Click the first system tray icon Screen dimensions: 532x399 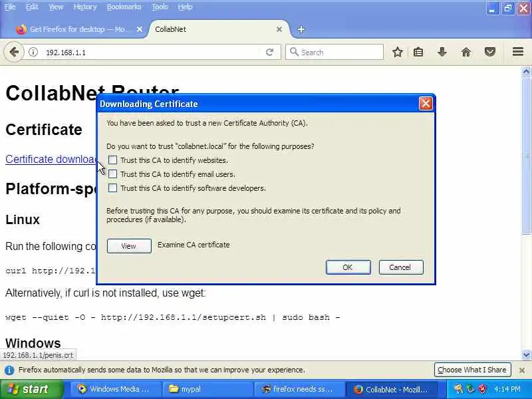(x=458, y=389)
